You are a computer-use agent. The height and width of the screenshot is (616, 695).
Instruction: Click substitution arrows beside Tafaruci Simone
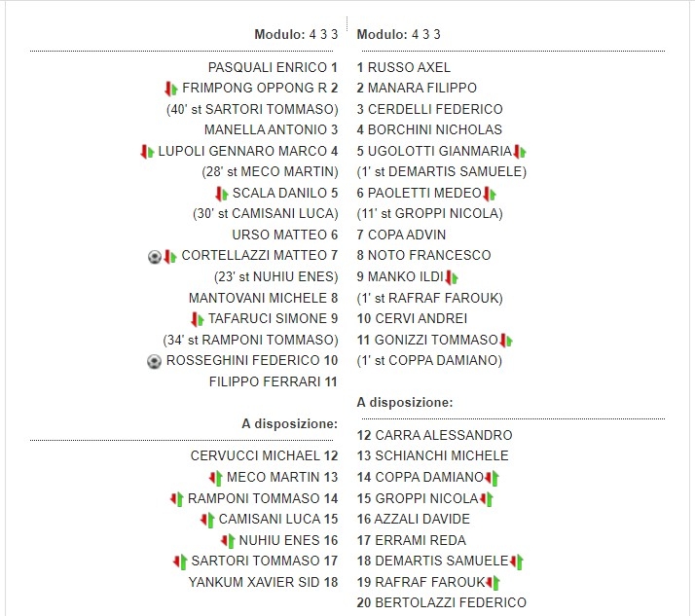click(198, 319)
